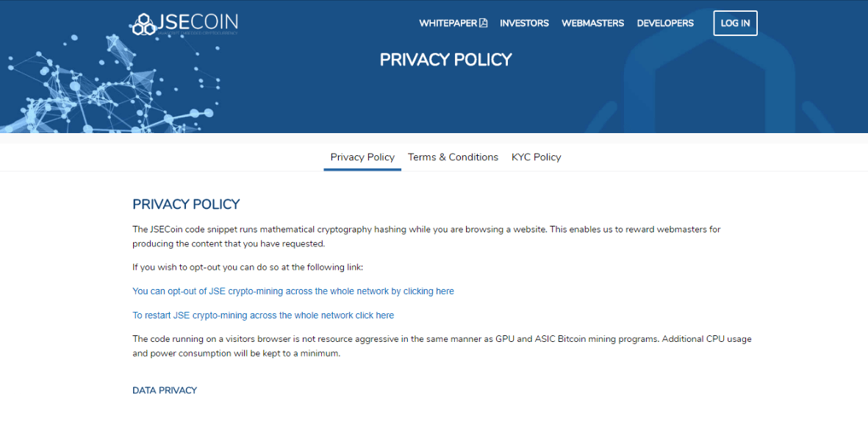Click the paragraph about GPU and ASIC mining
Image resolution: width=868 pixels, height=428 pixels.
(x=442, y=346)
